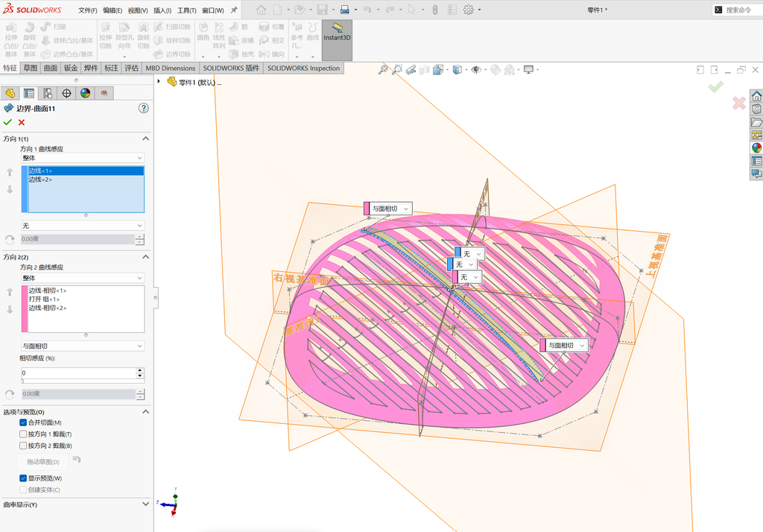763x532 pixels.
Task: Switch to the 钣金 tab
Action: pos(71,68)
